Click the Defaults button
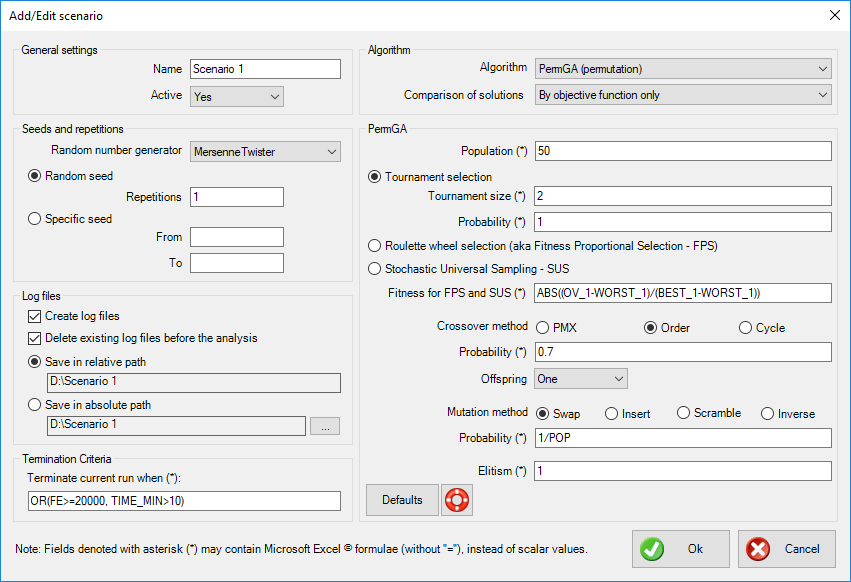 [402, 500]
